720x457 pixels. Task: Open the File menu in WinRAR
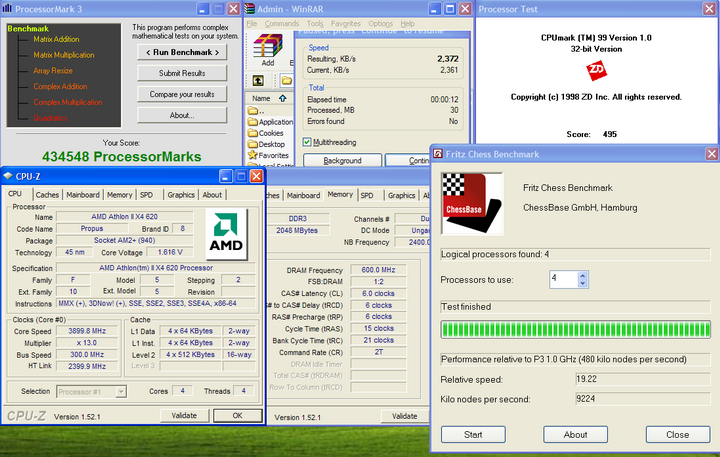click(252, 23)
